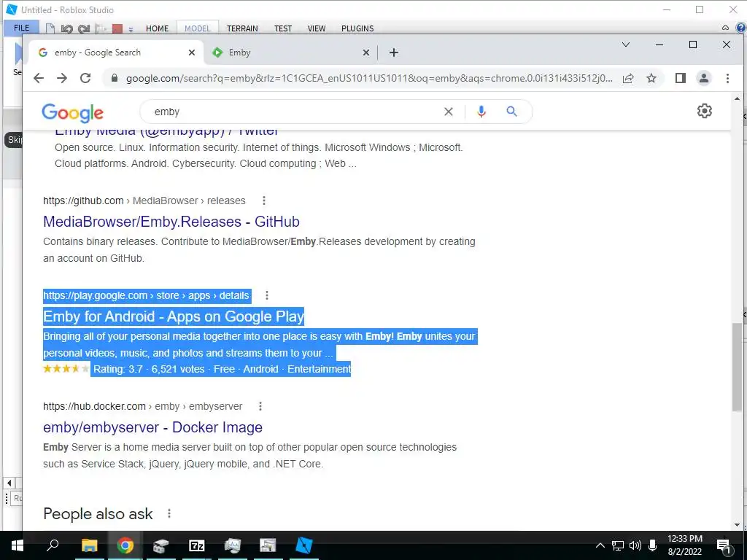Go to the Google home logo
The height and width of the screenshot is (560, 747).
coord(72,112)
